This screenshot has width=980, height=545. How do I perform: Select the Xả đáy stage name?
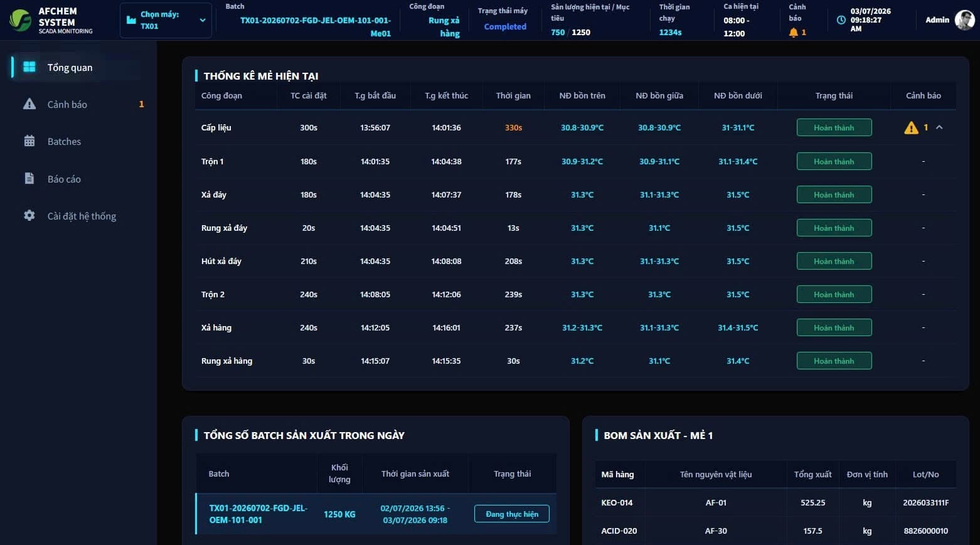tap(214, 194)
